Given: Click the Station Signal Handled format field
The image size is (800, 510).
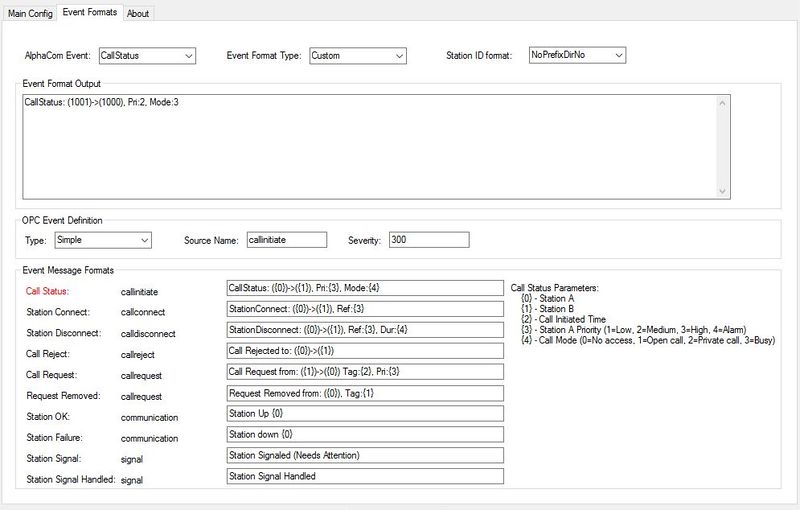Looking at the screenshot, I should 365,477.
